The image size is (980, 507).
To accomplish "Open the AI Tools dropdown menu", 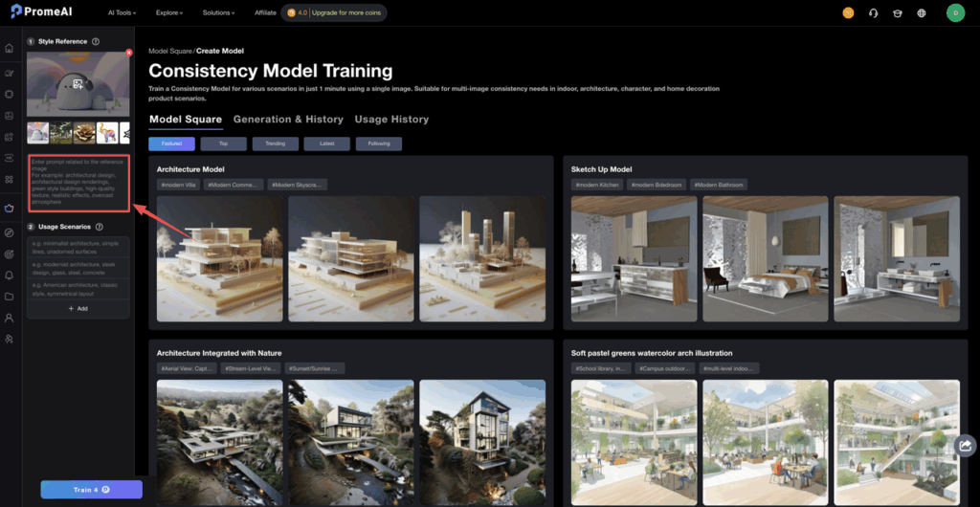I will coord(122,12).
